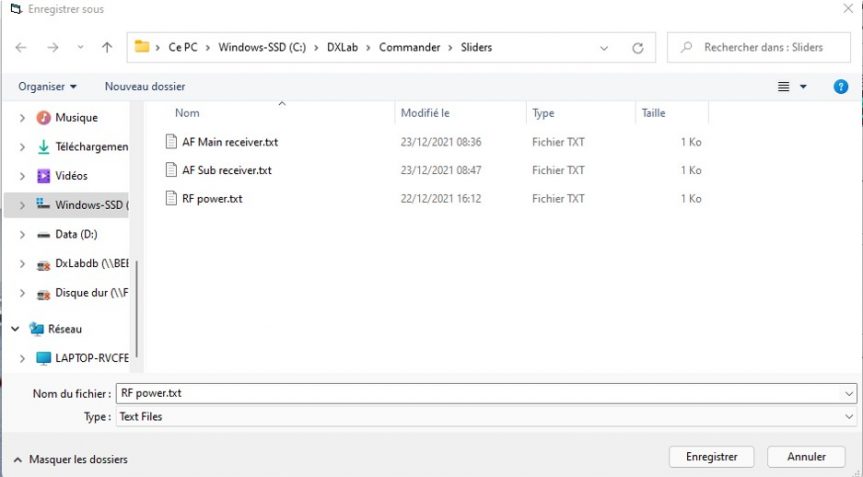Click the Back navigation arrow
863x477 pixels.
tap(21, 47)
